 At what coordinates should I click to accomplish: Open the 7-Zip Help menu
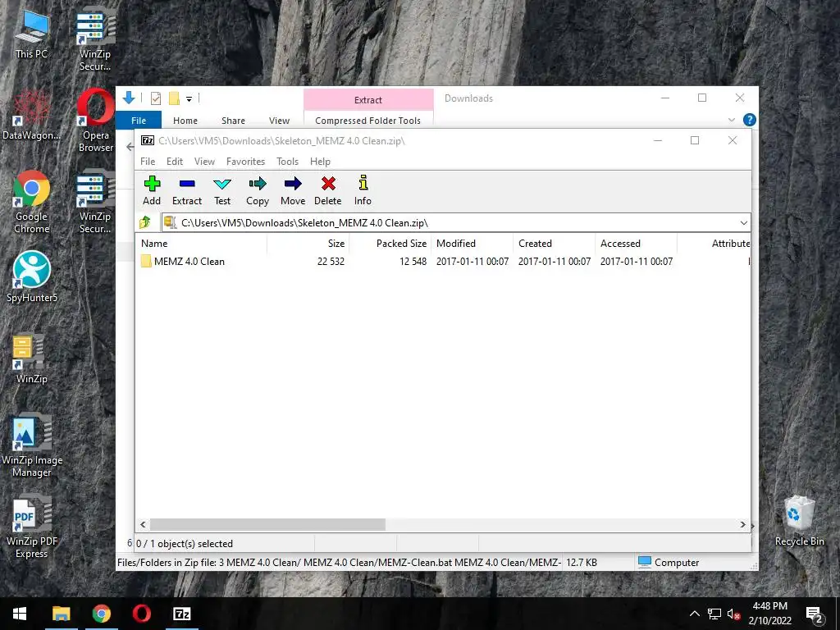(320, 162)
